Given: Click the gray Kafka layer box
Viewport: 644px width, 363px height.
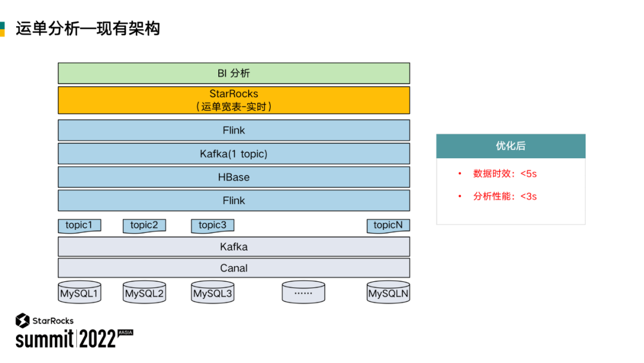Looking at the screenshot, I should point(234,247).
